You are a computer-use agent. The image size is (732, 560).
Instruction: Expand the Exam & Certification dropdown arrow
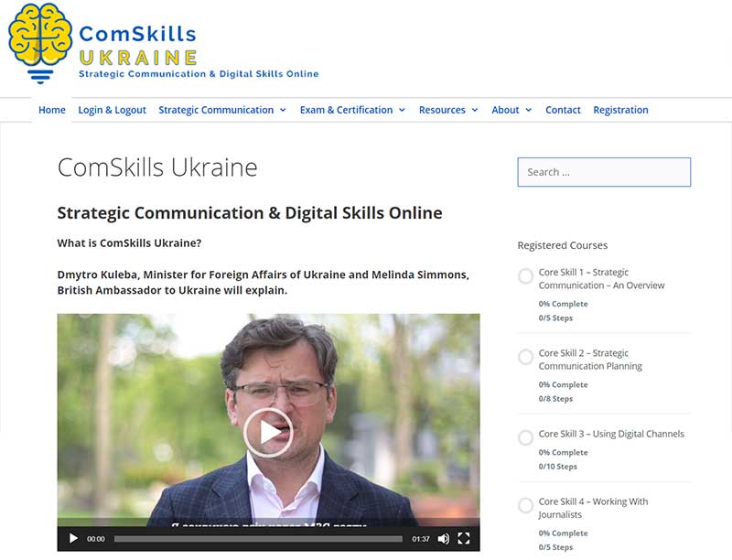coord(402,110)
